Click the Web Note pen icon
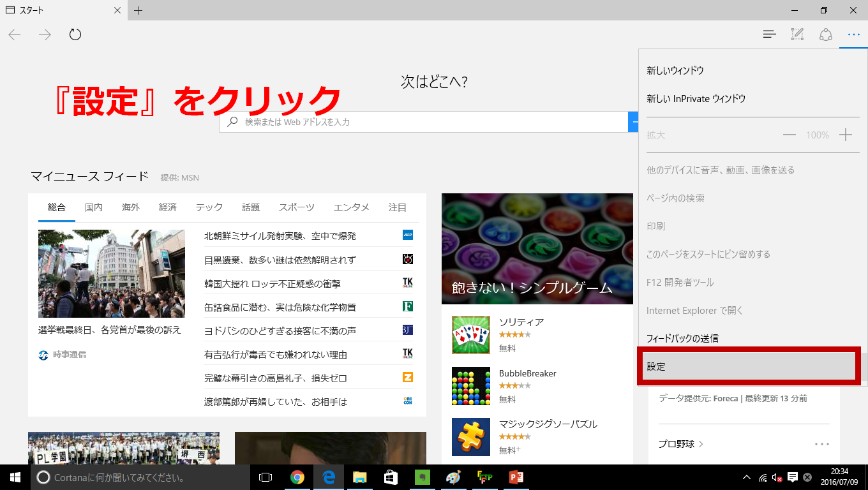Screen dimensions: 868x490 point(797,34)
